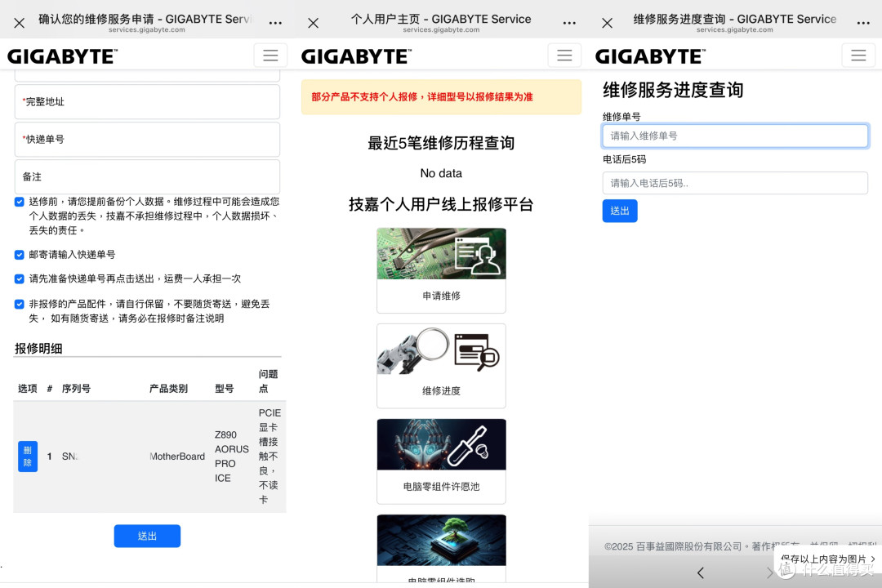Image resolution: width=882 pixels, height=588 pixels.
Task: Open the tree-on-chip component shop image
Action: point(442,540)
